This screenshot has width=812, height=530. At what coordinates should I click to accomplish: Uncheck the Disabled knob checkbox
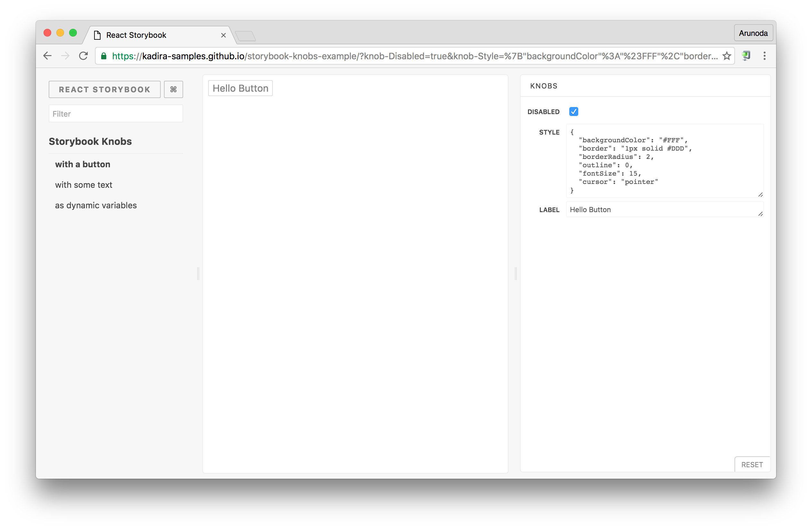[x=573, y=111]
